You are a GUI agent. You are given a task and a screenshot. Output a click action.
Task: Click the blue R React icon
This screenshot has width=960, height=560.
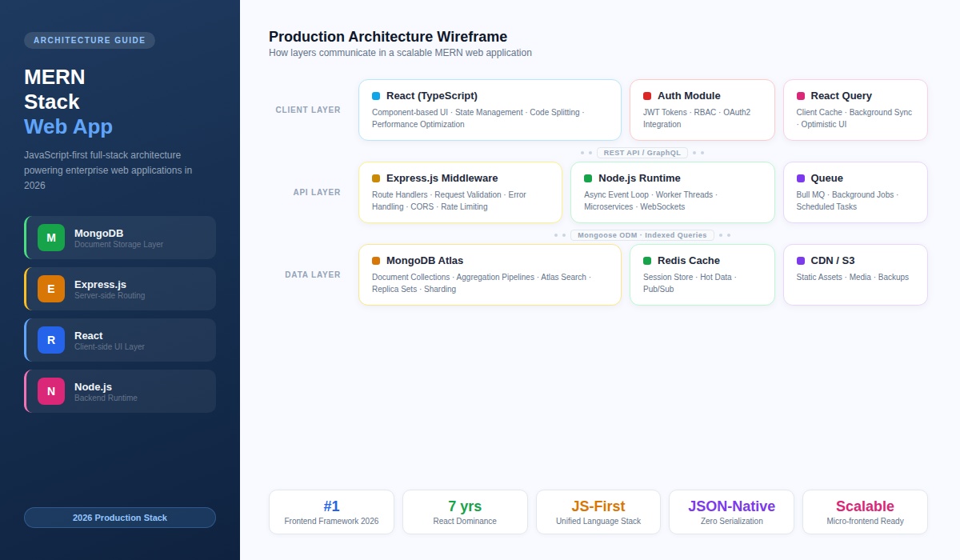pos(51,340)
